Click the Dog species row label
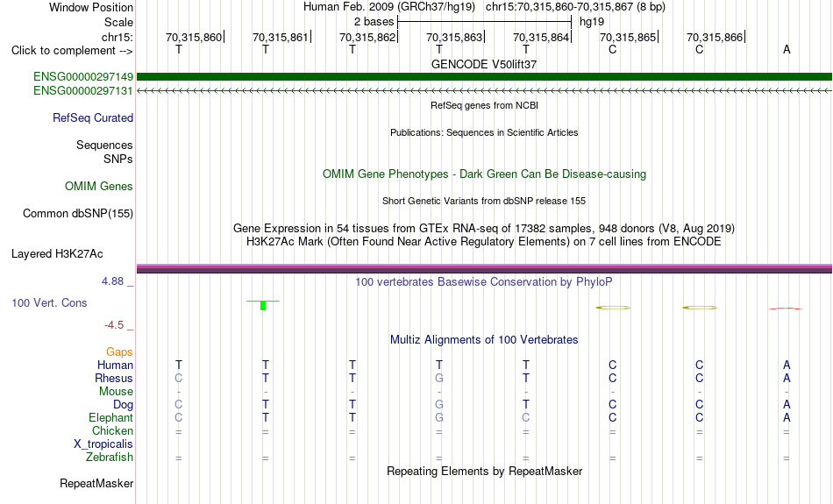 coord(124,405)
